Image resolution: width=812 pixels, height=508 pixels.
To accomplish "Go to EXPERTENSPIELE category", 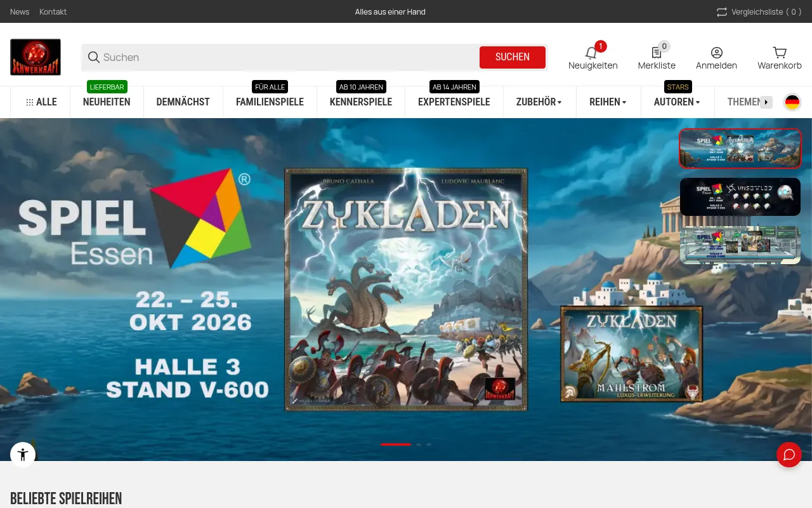I will pyautogui.click(x=454, y=102).
